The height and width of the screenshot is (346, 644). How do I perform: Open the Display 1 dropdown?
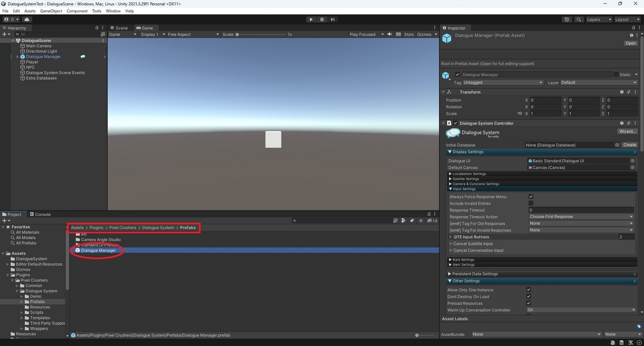tap(152, 34)
